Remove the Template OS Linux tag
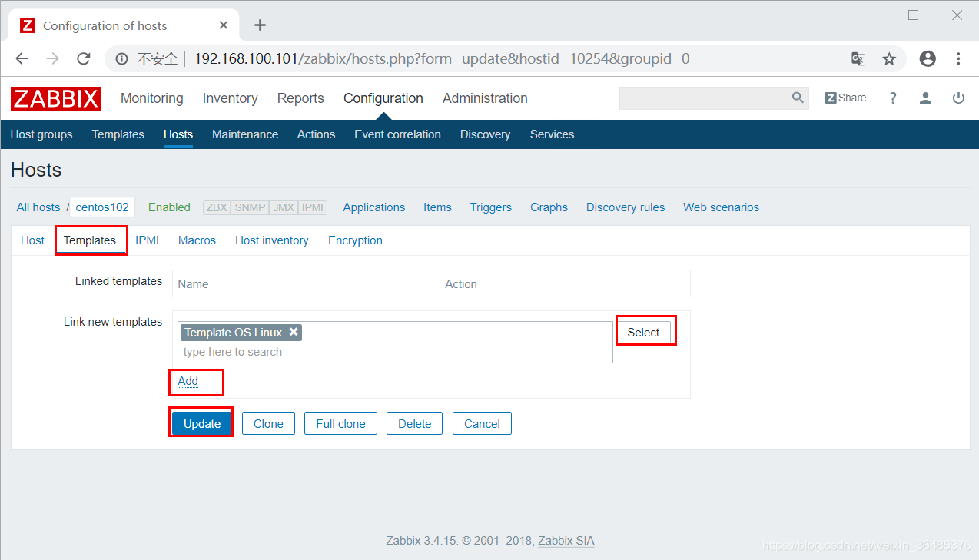This screenshot has height=560, width=979. click(x=294, y=332)
